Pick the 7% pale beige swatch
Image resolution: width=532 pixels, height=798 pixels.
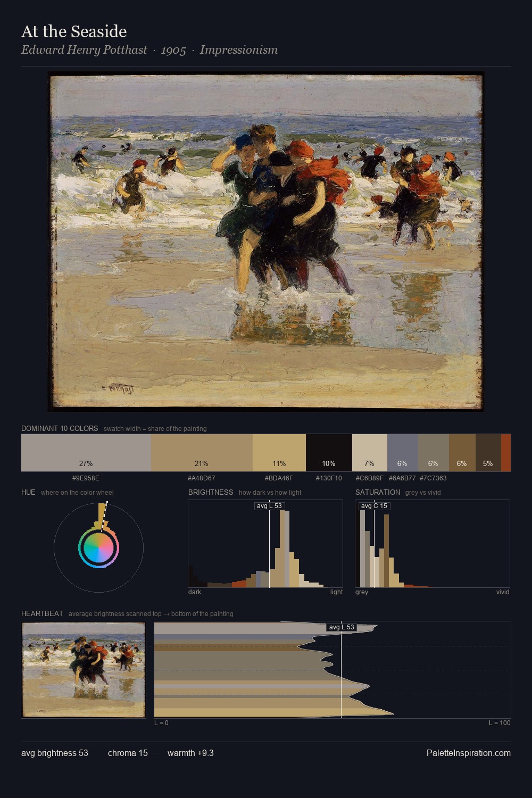pyautogui.click(x=370, y=453)
